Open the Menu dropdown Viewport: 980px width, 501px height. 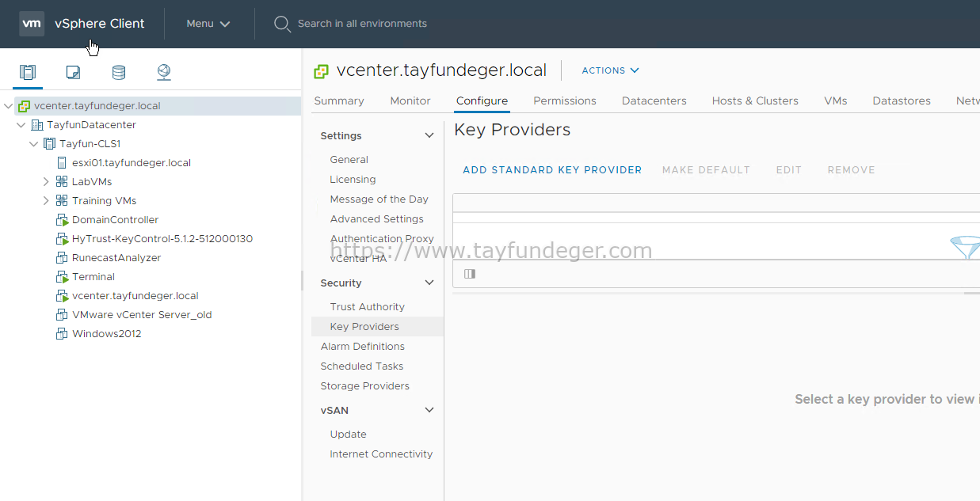pos(208,24)
